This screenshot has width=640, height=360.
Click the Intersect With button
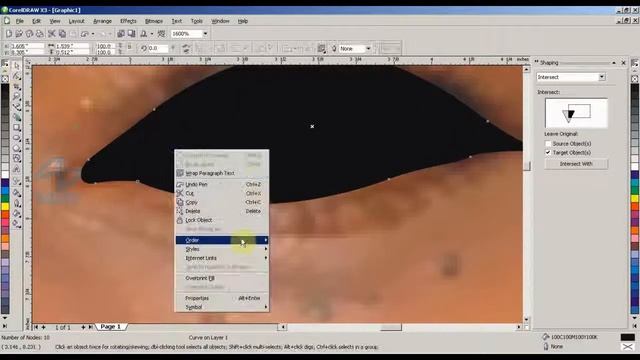point(576,164)
